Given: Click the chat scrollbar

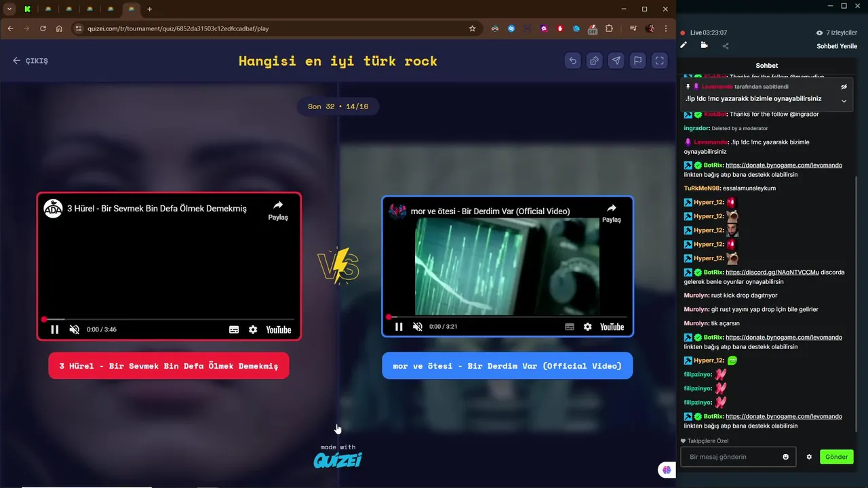Looking at the screenshot, I should pyautogui.click(x=856, y=304).
